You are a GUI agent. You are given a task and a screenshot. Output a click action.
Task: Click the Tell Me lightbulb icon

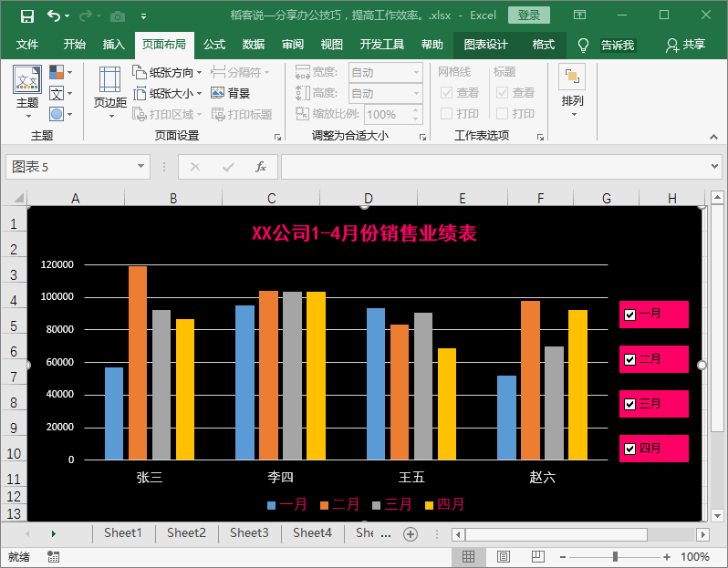coord(583,45)
